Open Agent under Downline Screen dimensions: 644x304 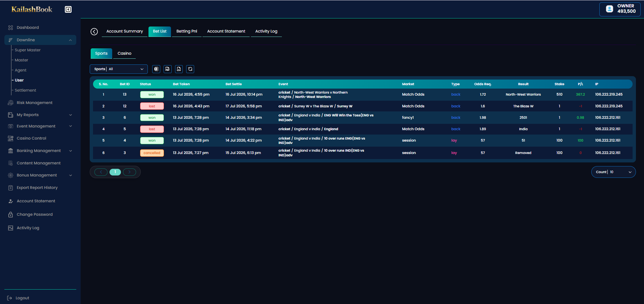coord(20,70)
